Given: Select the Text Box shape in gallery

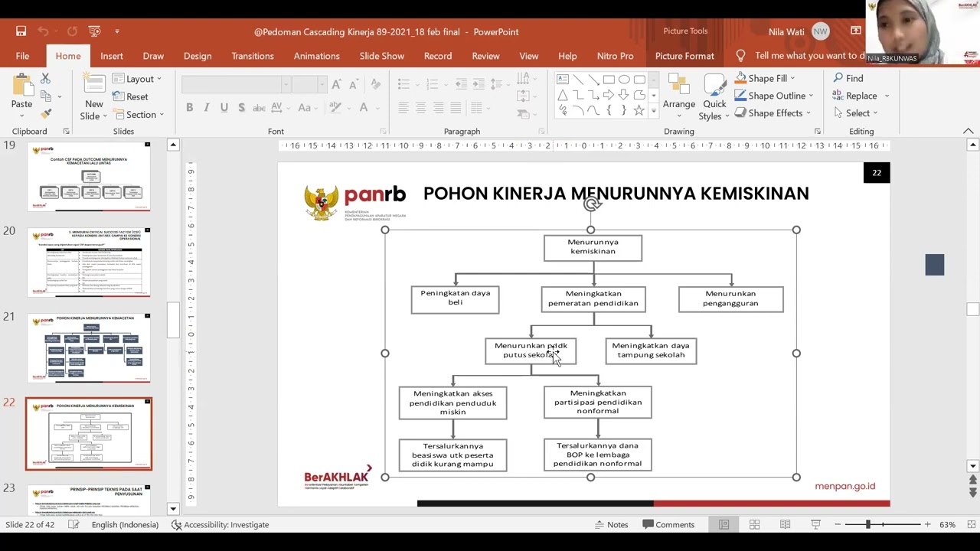Looking at the screenshot, I should tap(563, 80).
